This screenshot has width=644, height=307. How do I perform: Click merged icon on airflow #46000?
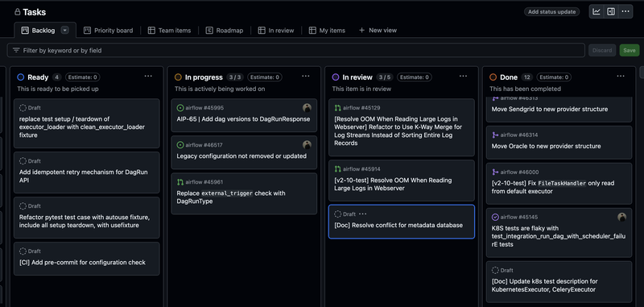495,172
